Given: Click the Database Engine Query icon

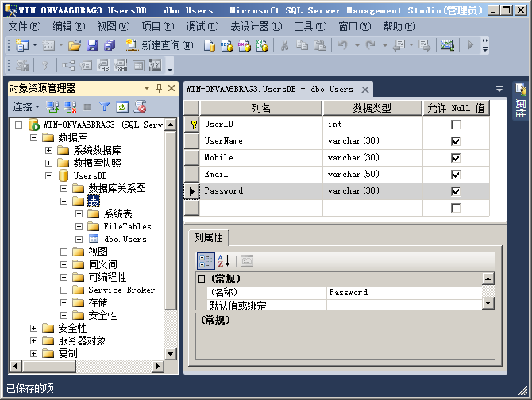Looking at the screenshot, I should click(210, 45).
